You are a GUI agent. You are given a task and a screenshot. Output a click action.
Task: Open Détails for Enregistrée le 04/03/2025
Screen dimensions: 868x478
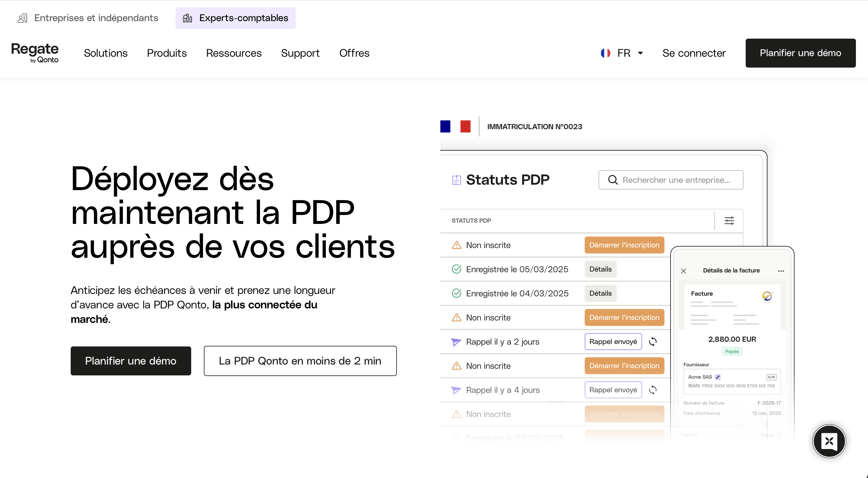600,294
